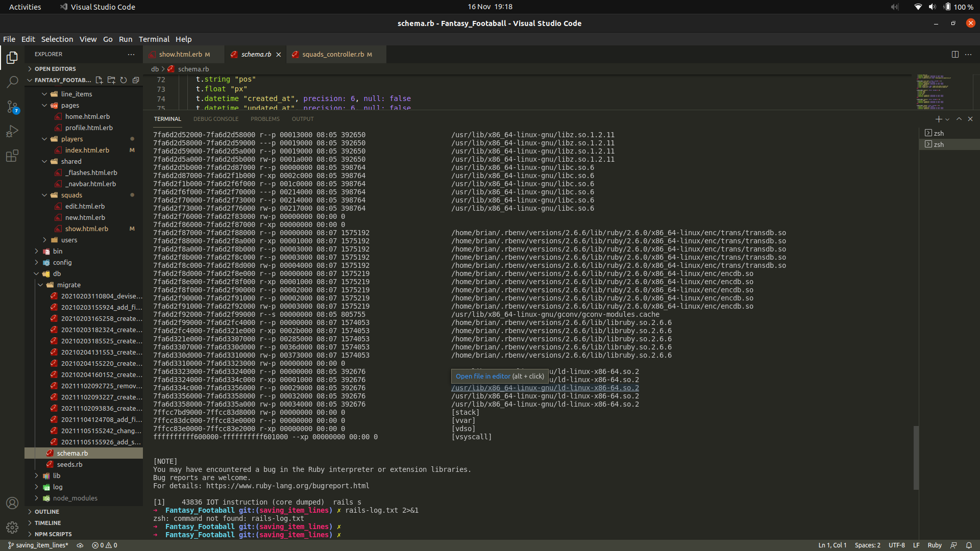Open Run and Debug view
The image size is (980, 551).
tap(12, 131)
